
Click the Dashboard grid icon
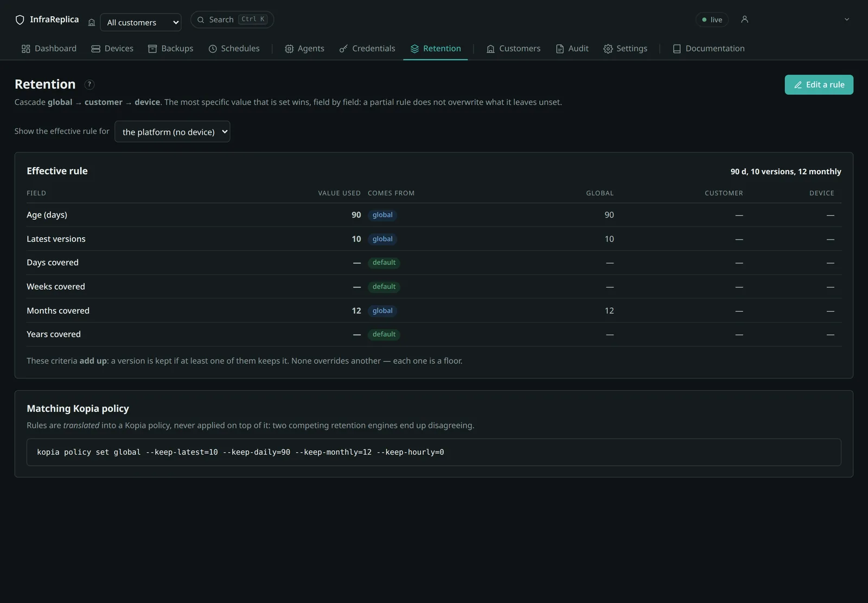tap(26, 49)
